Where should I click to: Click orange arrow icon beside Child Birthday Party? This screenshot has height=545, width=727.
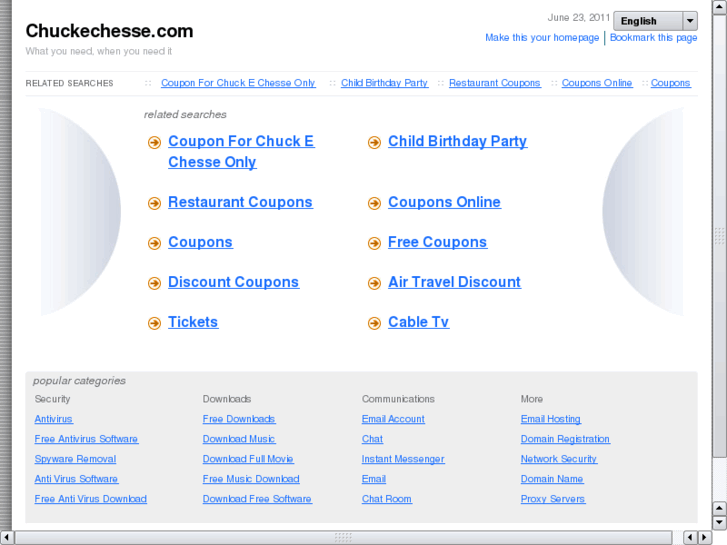tap(374, 142)
